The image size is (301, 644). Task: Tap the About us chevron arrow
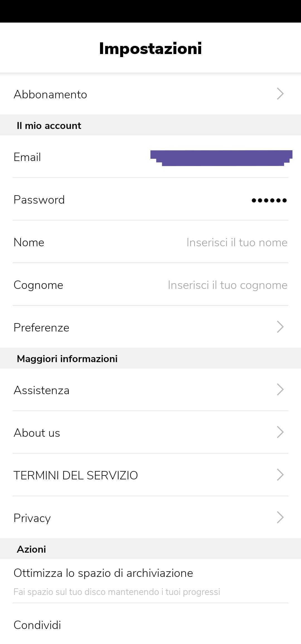coord(280,432)
